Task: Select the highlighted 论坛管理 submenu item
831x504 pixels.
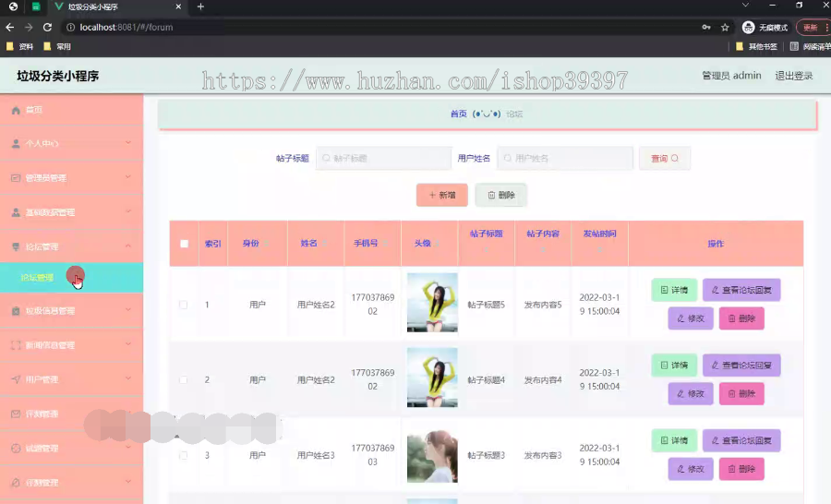Action: click(71, 278)
